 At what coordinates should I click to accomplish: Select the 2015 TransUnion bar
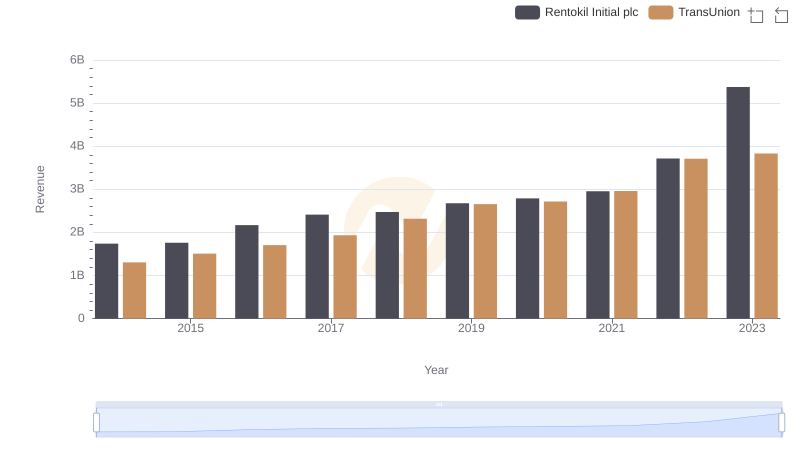point(205,286)
